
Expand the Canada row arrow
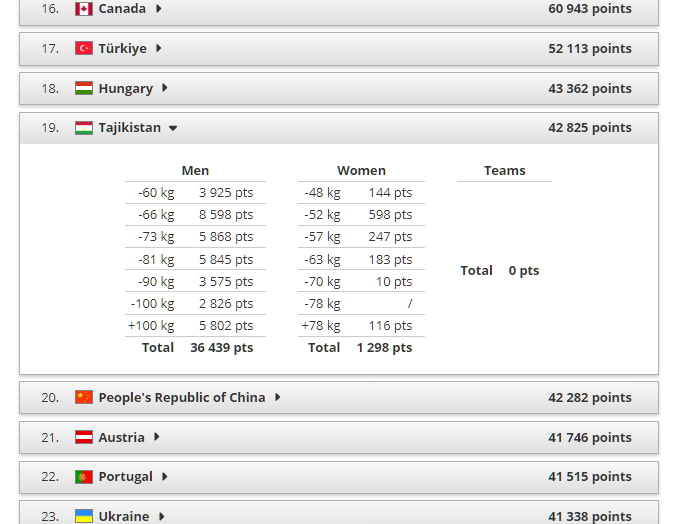pos(159,9)
